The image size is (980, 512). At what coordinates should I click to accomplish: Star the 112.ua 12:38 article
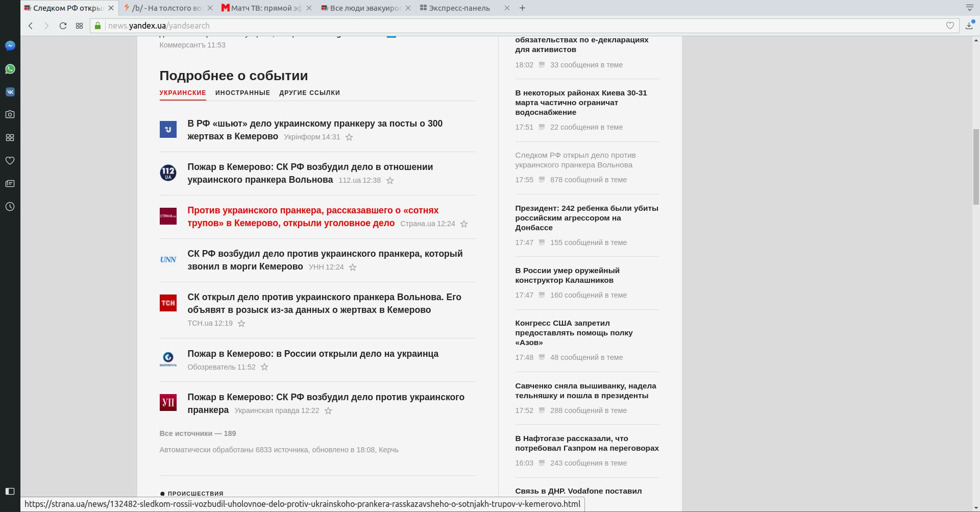[390, 180]
